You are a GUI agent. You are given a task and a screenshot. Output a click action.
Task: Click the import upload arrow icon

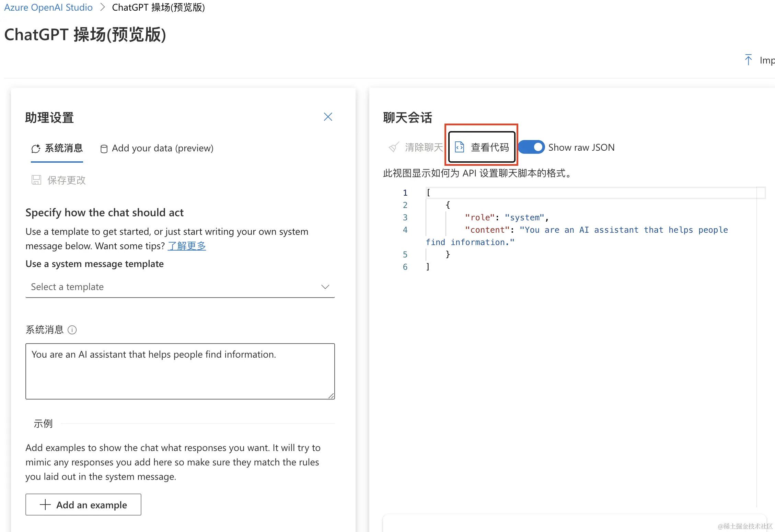tap(748, 60)
